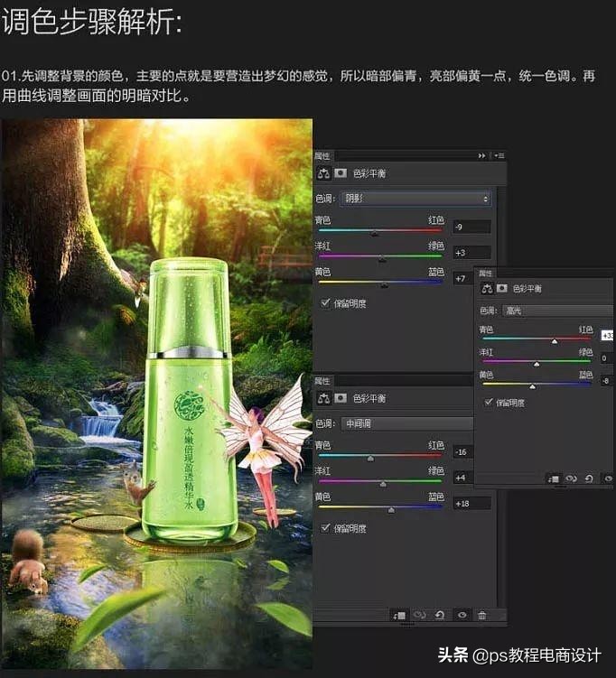Viewport: 616px width, 678px height.
Task: Toggle 保留明度 checkbox in 高光 panel
Action: click(489, 403)
